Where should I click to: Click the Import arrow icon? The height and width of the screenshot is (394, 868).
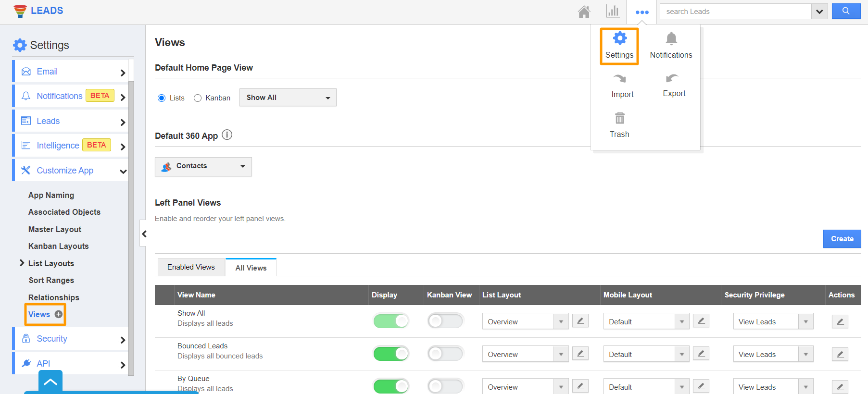[x=620, y=79]
